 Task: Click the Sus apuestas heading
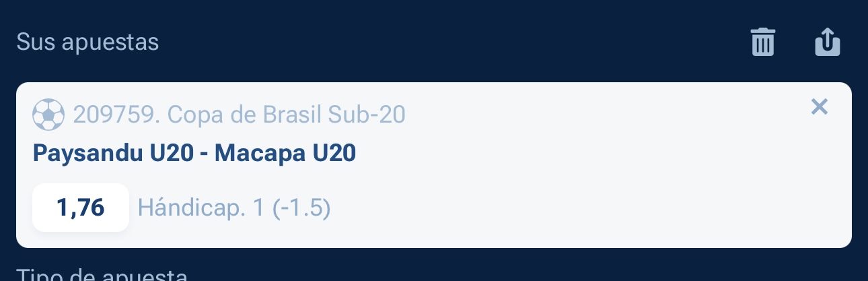click(87, 42)
